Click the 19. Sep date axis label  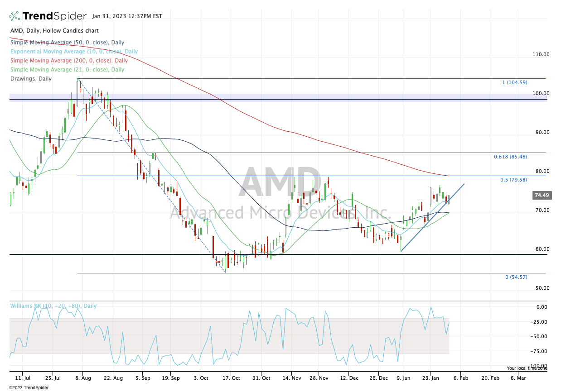click(x=171, y=378)
